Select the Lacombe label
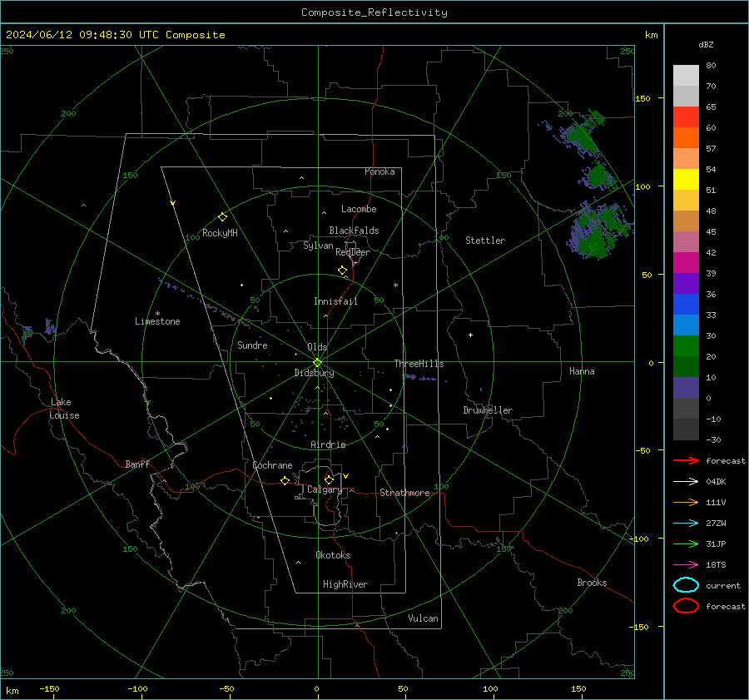This screenshot has height=700, width=749. pos(359,209)
